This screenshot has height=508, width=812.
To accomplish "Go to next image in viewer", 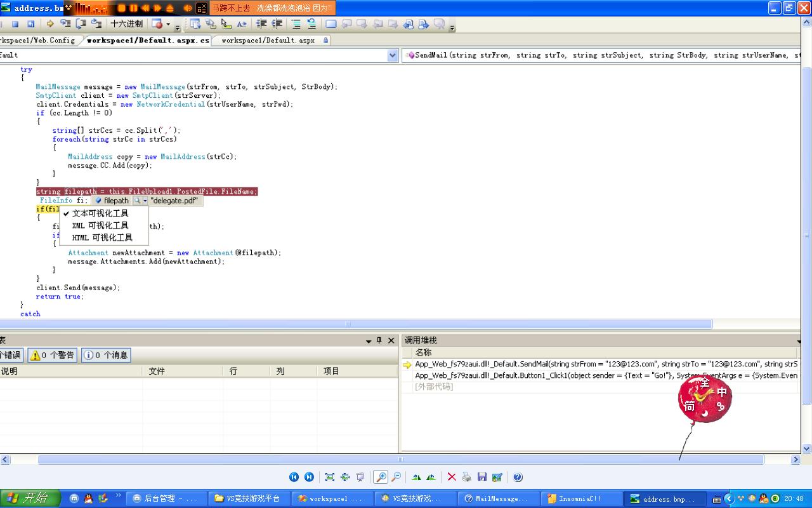I will click(x=309, y=477).
